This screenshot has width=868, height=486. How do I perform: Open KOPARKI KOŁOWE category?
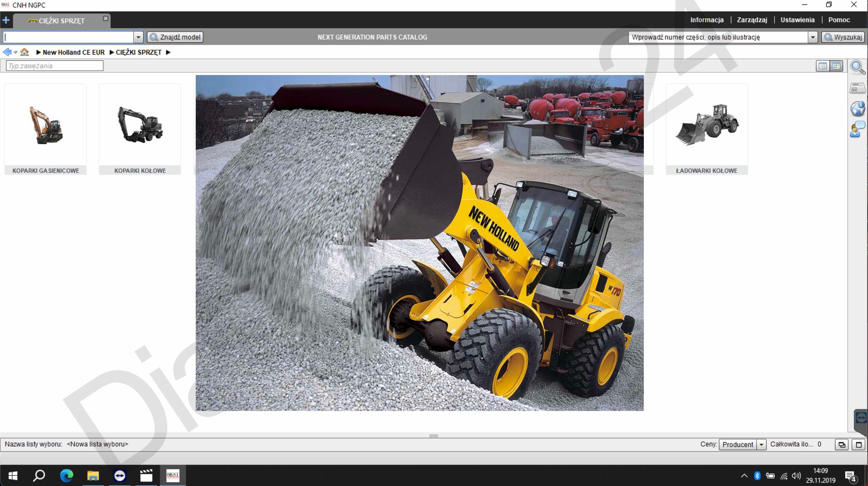coord(140,129)
